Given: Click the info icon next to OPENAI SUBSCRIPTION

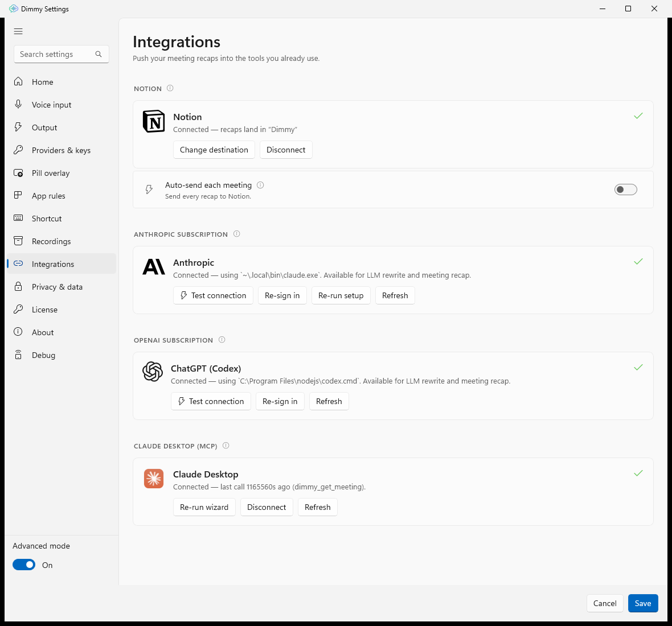Looking at the screenshot, I should (222, 340).
